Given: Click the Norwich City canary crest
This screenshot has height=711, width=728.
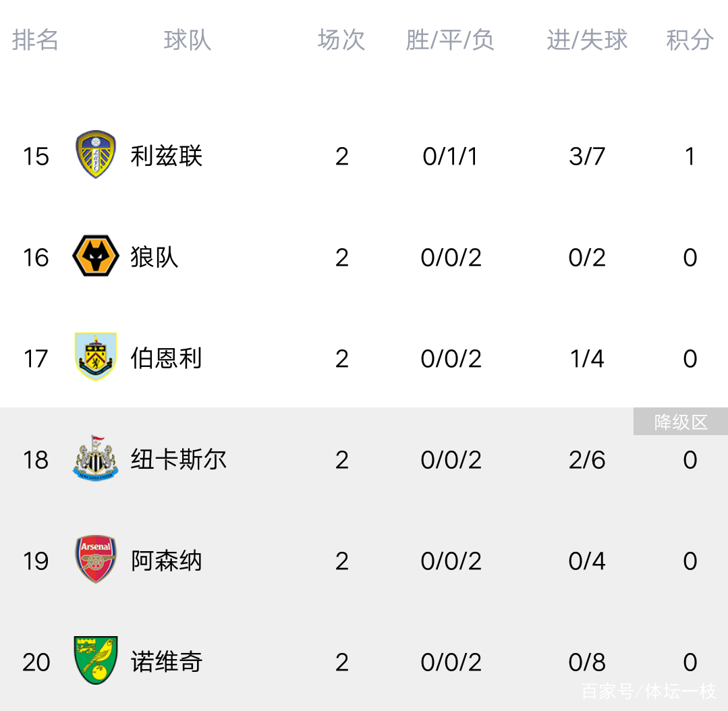Looking at the screenshot, I should pyautogui.click(x=96, y=660).
